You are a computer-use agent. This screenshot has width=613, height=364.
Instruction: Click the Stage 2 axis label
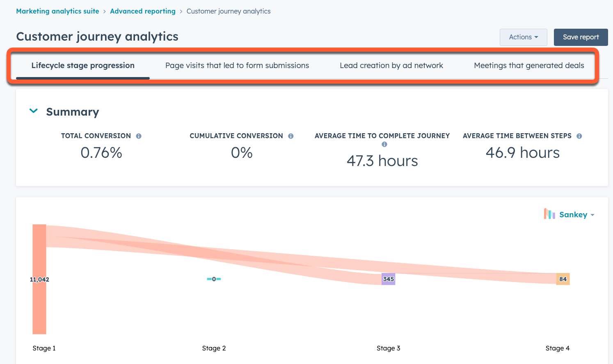(214, 348)
